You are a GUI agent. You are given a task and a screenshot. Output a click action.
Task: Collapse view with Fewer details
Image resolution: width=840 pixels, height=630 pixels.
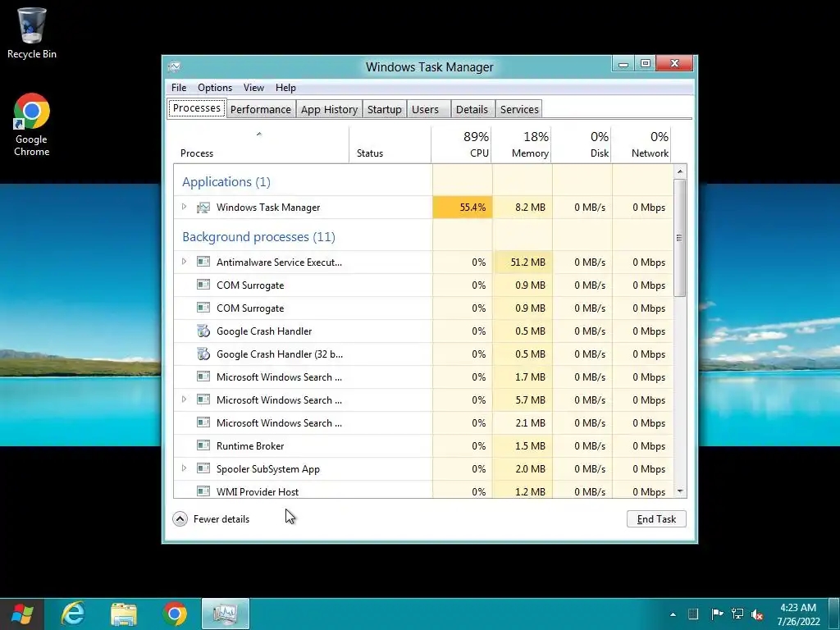point(211,518)
